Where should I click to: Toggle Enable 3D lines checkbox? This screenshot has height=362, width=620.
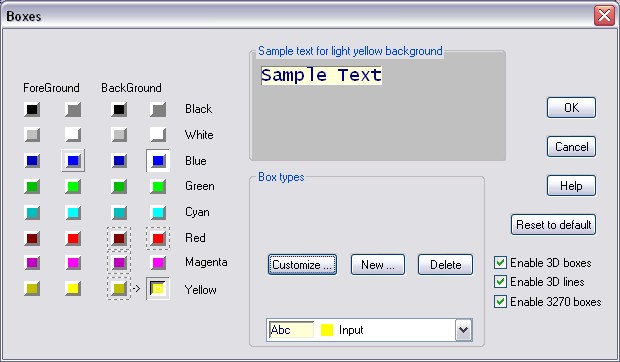[x=501, y=282]
